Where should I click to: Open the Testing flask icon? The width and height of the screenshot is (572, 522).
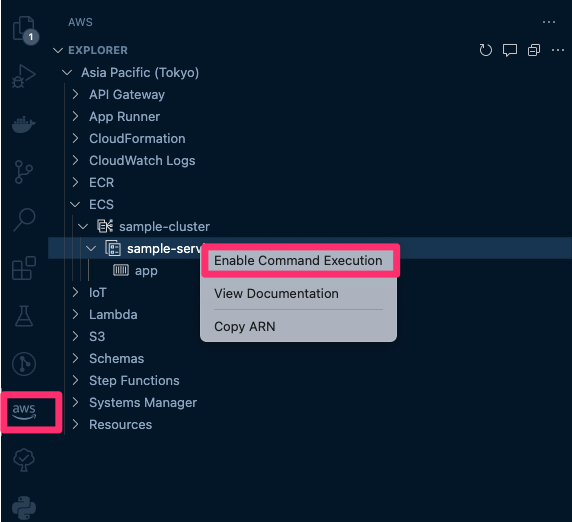coord(24,316)
